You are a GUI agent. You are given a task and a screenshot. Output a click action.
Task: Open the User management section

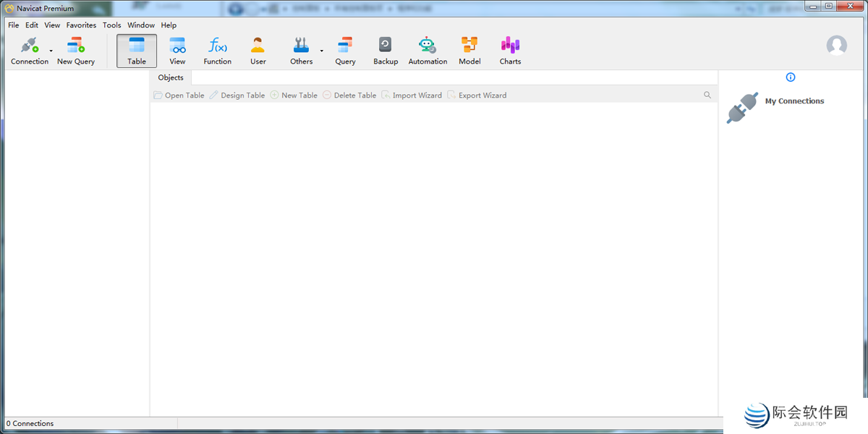point(258,49)
